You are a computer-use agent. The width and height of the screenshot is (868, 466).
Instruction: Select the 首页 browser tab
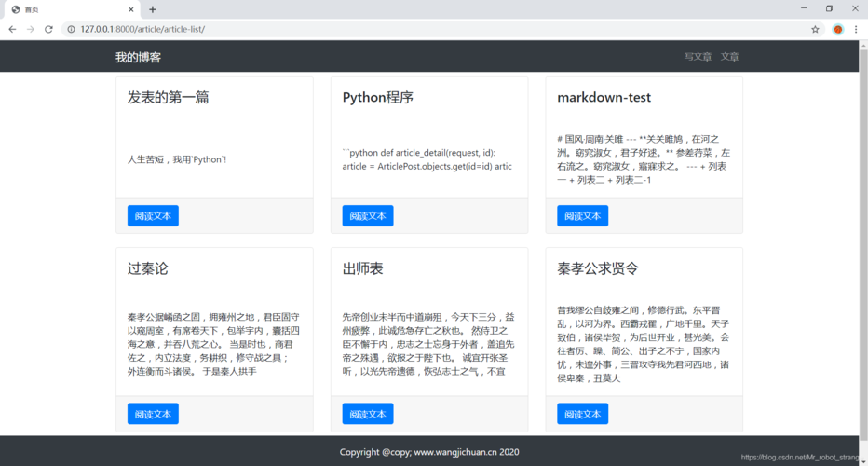(x=72, y=9)
